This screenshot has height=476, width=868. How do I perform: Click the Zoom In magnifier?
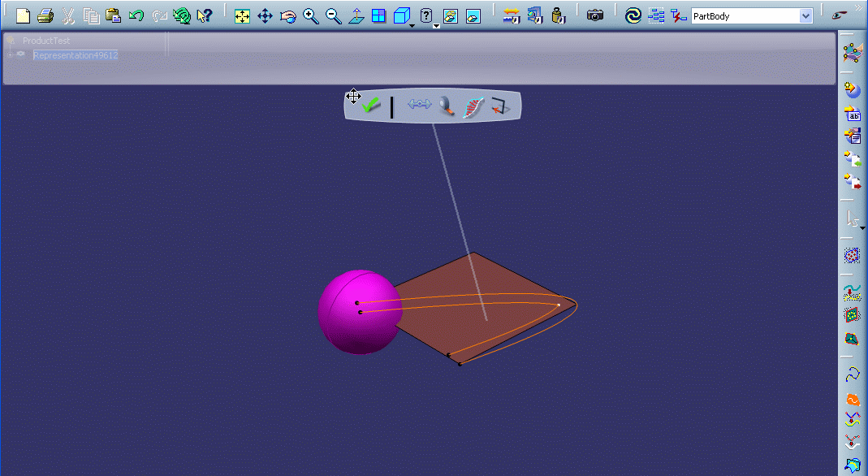point(310,15)
